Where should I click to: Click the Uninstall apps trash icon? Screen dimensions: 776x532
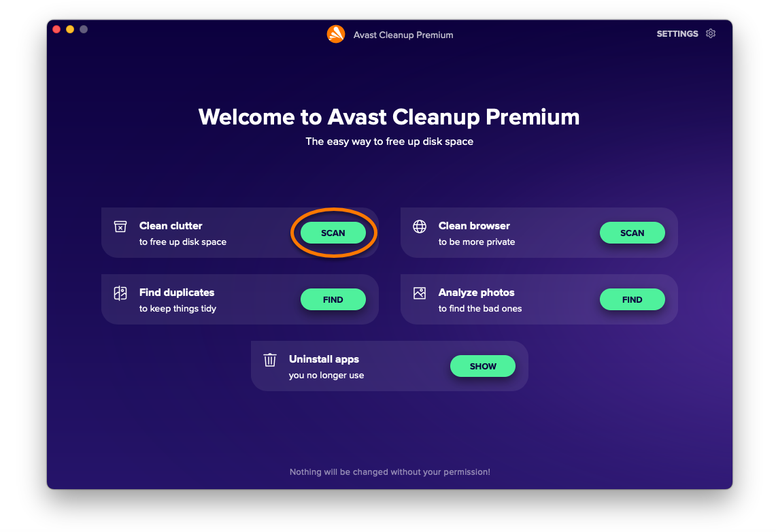click(270, 360)
